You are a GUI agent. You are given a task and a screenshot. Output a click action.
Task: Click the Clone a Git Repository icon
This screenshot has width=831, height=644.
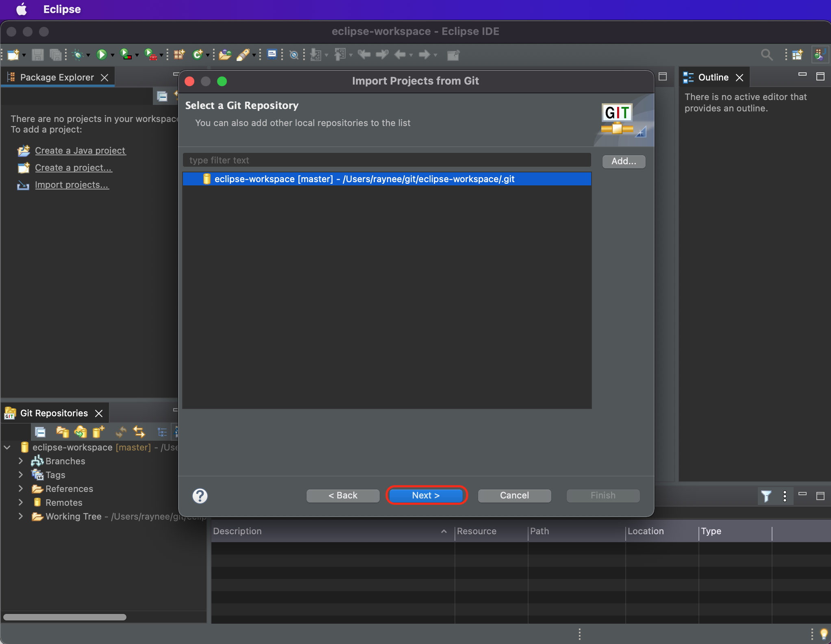point(80,432)
